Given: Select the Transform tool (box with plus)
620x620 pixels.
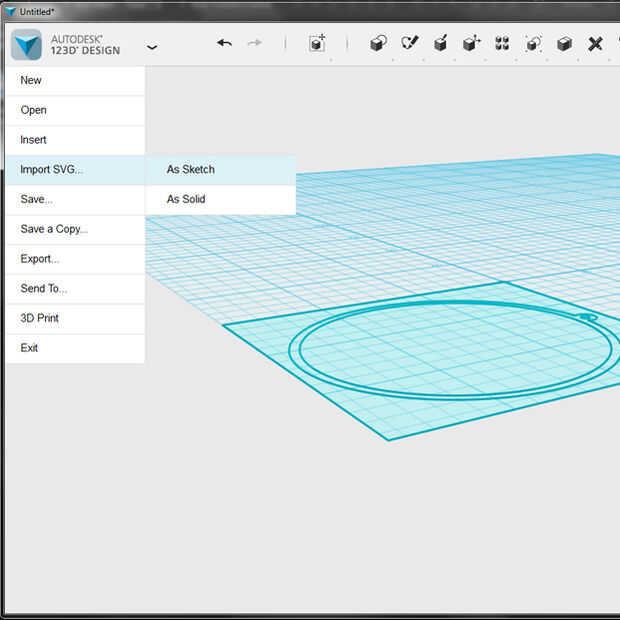Looking at the screenshot, I should point(317,43).
